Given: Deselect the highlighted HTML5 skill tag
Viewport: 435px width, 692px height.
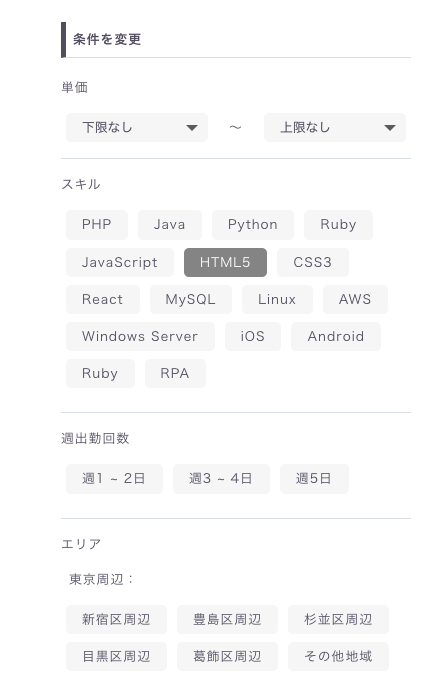Looking at the screenshot, I should point(225,262).
